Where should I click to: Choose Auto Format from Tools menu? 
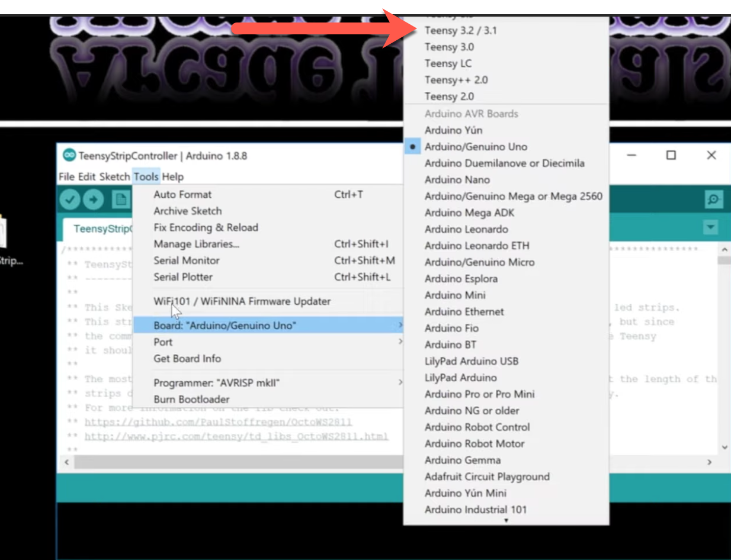click(268, 194)
